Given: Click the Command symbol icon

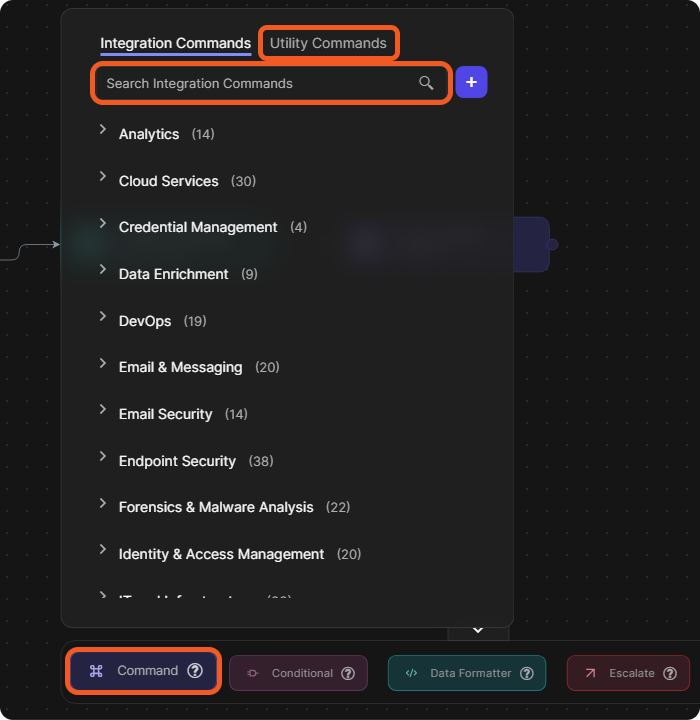Looking at the screenshot, I should 96,671.
